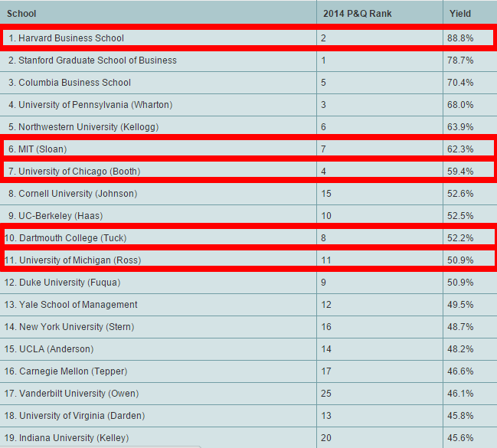Click Stanford's 78.7% yield value
This screenshot has width=497, height=448.
tap(460, 60)
